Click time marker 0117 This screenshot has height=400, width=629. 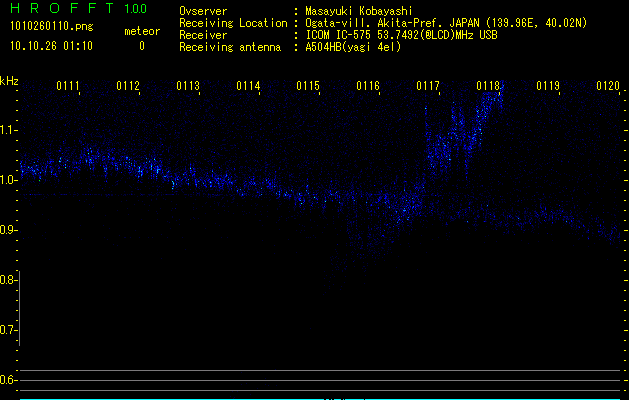428,86
